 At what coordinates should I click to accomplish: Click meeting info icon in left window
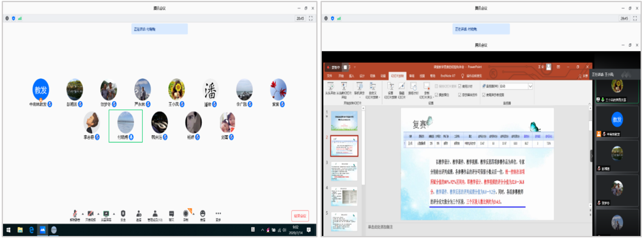[7, 18]
